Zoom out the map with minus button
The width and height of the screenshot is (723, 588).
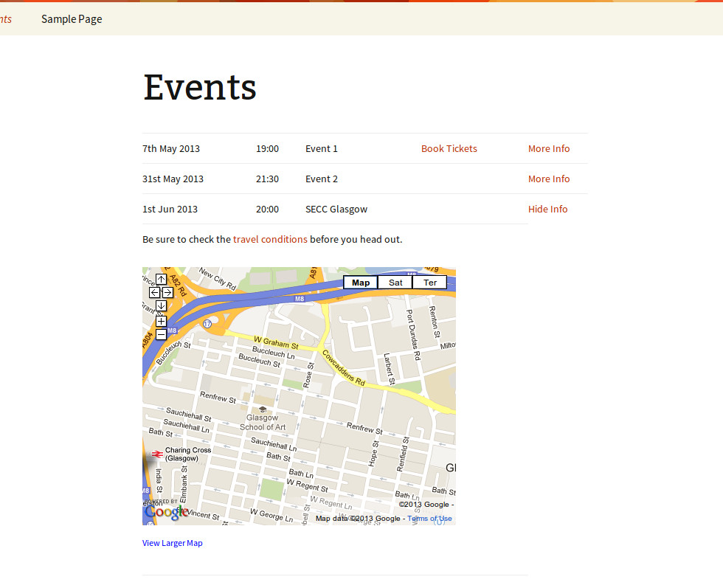161,334
